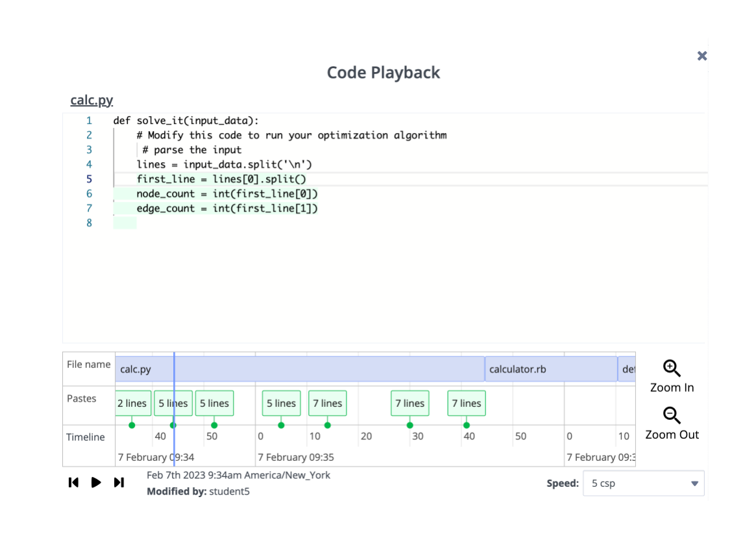The height and width of the screenshot is (538, 756).
Task: Click the 5 lines paste at 09:35
Action: click(281, 403)
